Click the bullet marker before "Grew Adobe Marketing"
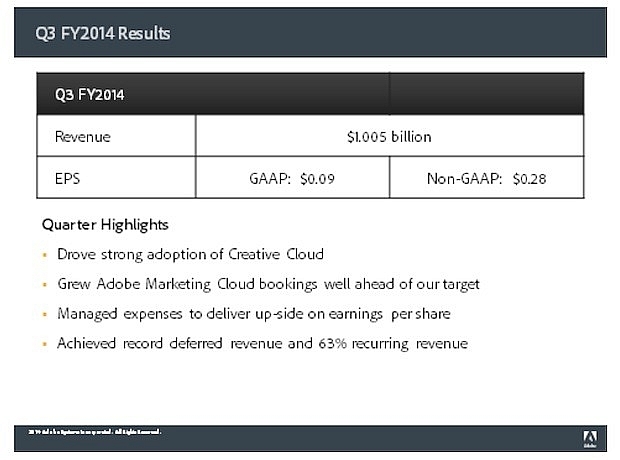Viewport: 620px width, 460px height. point(45,285)
